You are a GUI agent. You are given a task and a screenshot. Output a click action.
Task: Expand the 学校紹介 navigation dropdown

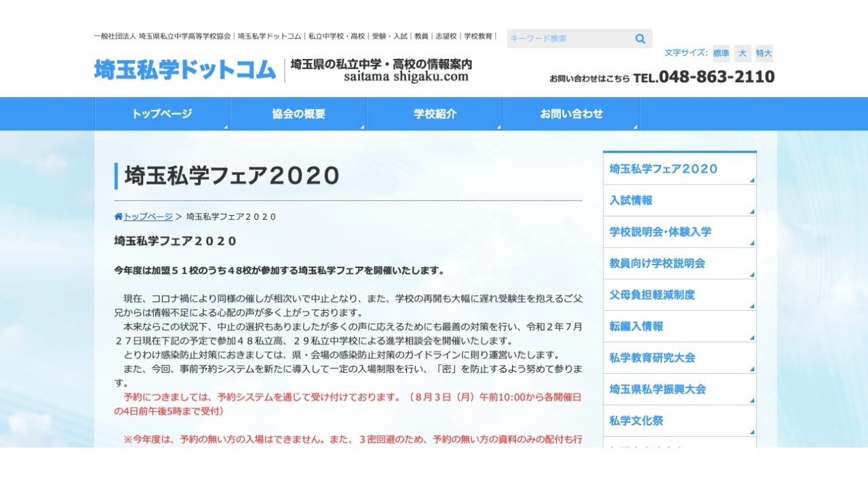tap(435, 113)
